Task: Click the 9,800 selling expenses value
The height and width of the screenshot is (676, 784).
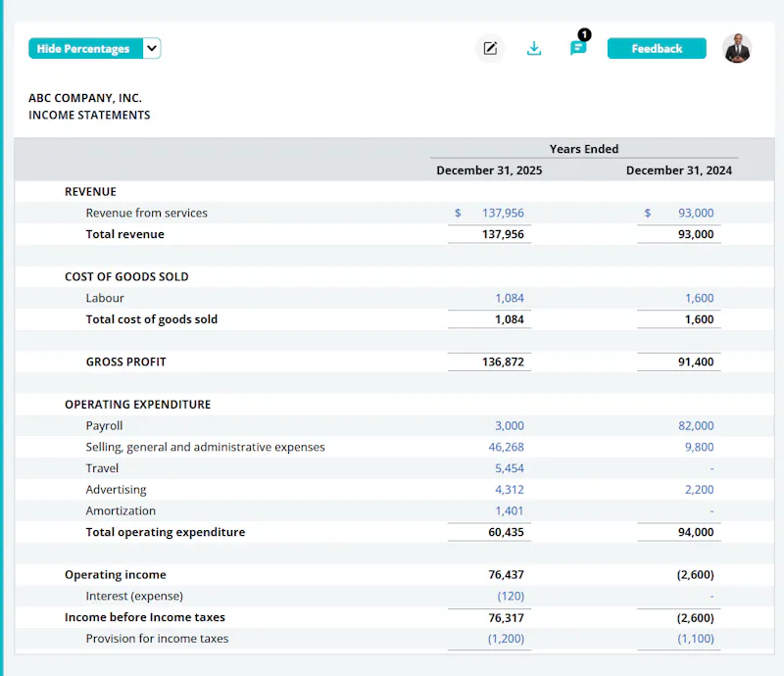Action: [x=699, y=447]
